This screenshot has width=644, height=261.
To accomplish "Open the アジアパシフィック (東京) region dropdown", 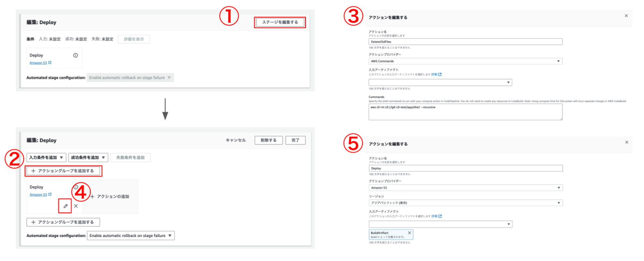I will pos(466,203).
